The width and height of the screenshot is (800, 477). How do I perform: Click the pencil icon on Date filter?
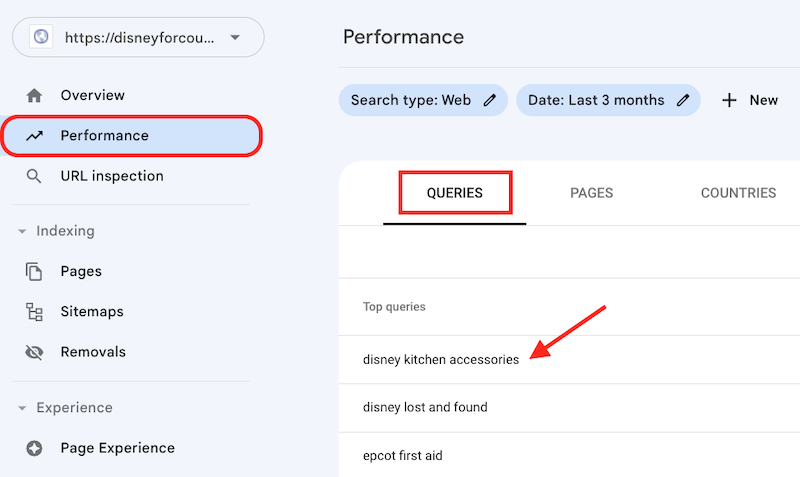683,100
